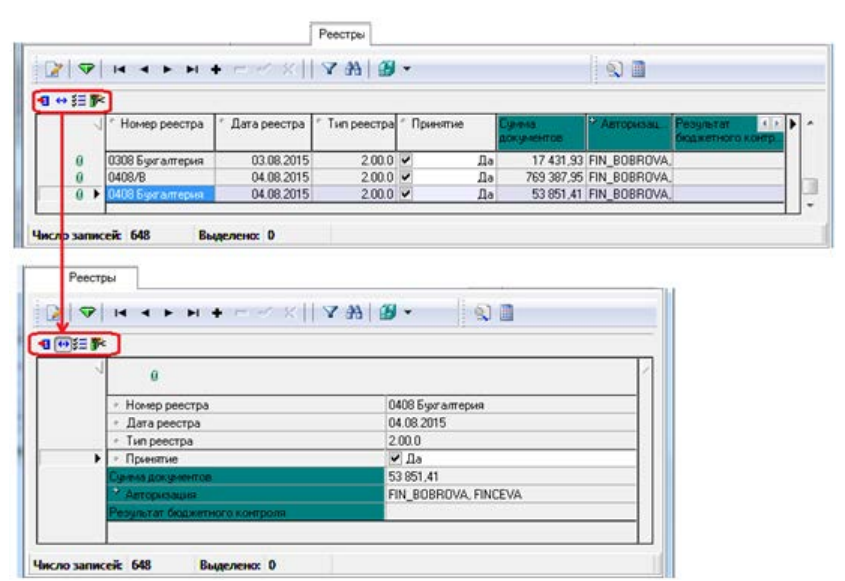Viewport: 845px width, 581px height.
Task: Jump to the last record in the lower toolbar
Action: point(191,314)
